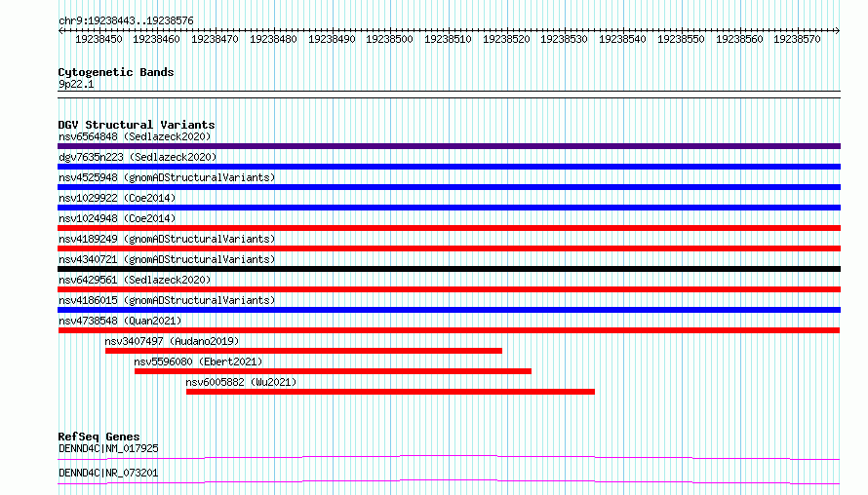Open gene label DENND4C|NM_017925
This screenshot has width=868, height=495.
coord(108,448)
